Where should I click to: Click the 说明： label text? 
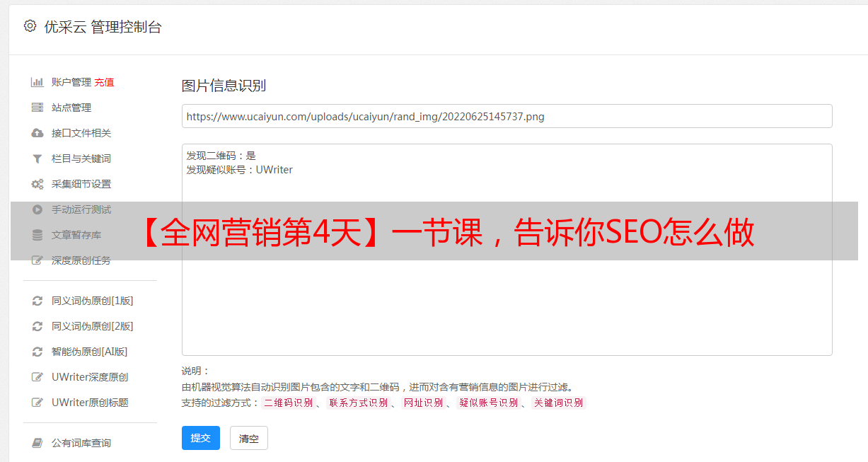pyautogui.click(x=196, y=371)
